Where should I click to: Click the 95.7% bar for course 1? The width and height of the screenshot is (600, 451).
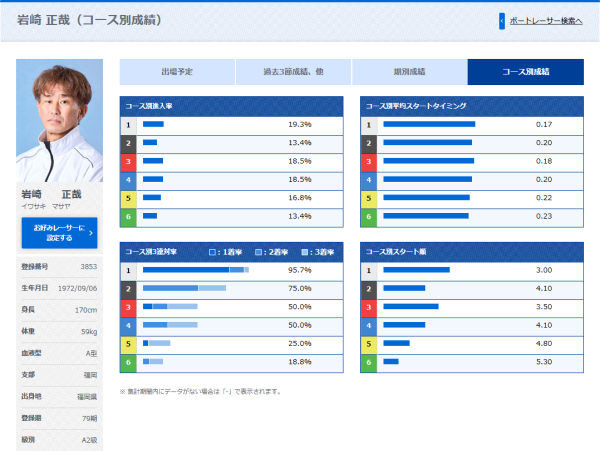(196, 270)
